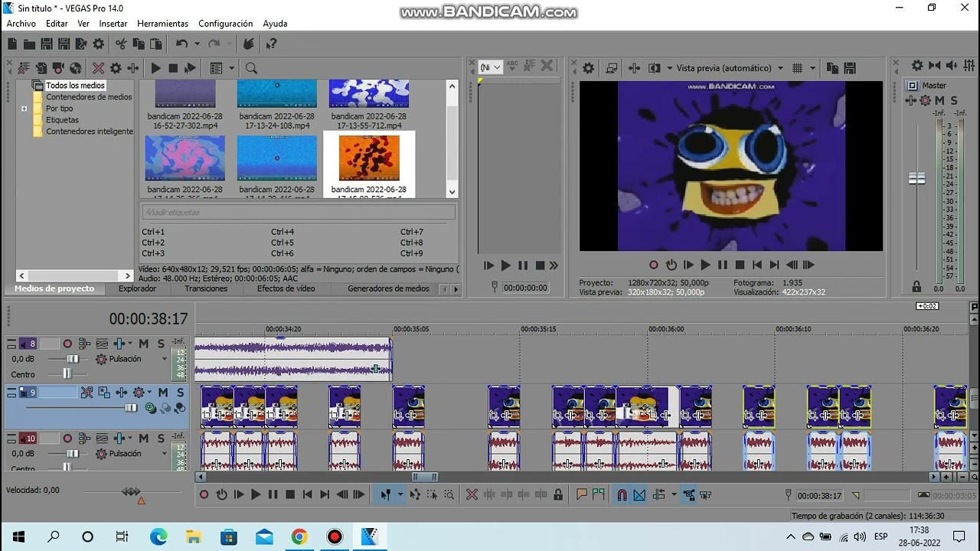Toggle split screen view in preview
The width and height of the screenshot is (980, 551).
click(x=654, y=68)
